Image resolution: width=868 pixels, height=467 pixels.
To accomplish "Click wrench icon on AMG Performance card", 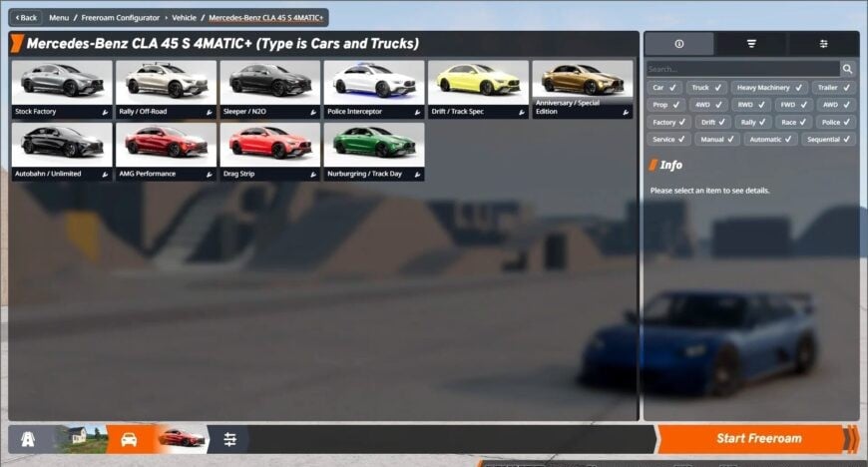I will [210, 175].
